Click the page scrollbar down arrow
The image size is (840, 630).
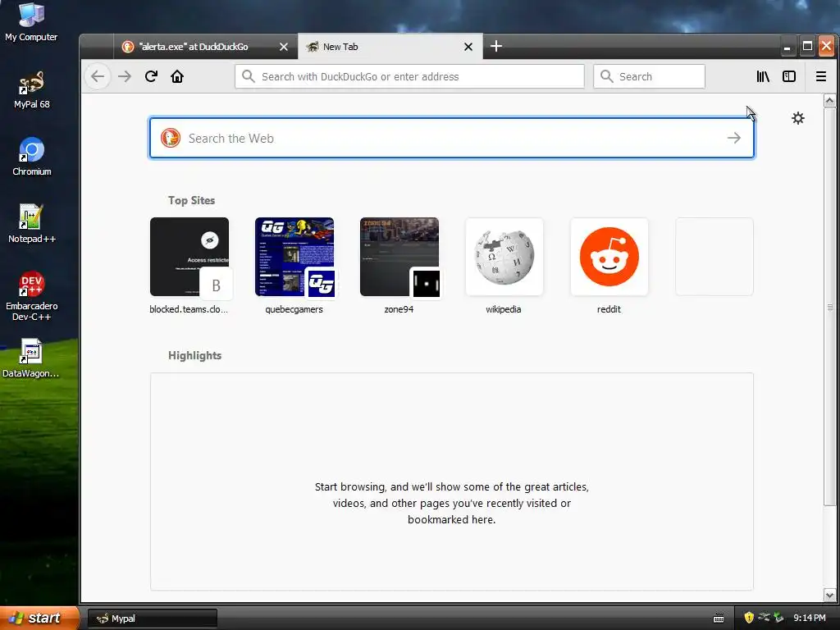tap(829, 596)
